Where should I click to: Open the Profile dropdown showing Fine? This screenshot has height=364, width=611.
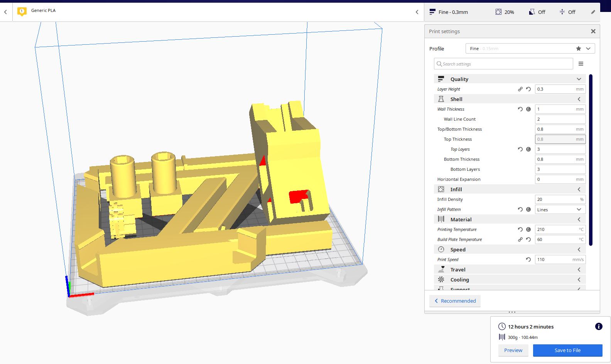click(x=530, y=49)
